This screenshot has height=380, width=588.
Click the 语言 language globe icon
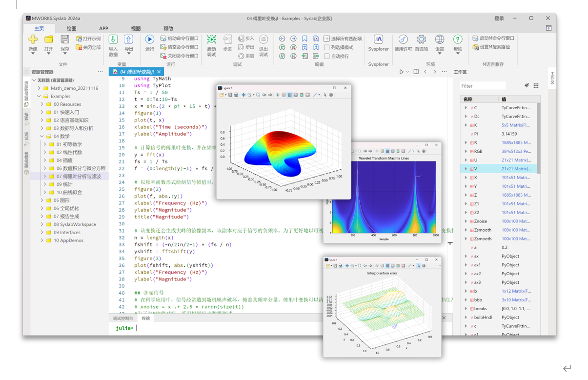pos(440,39)
